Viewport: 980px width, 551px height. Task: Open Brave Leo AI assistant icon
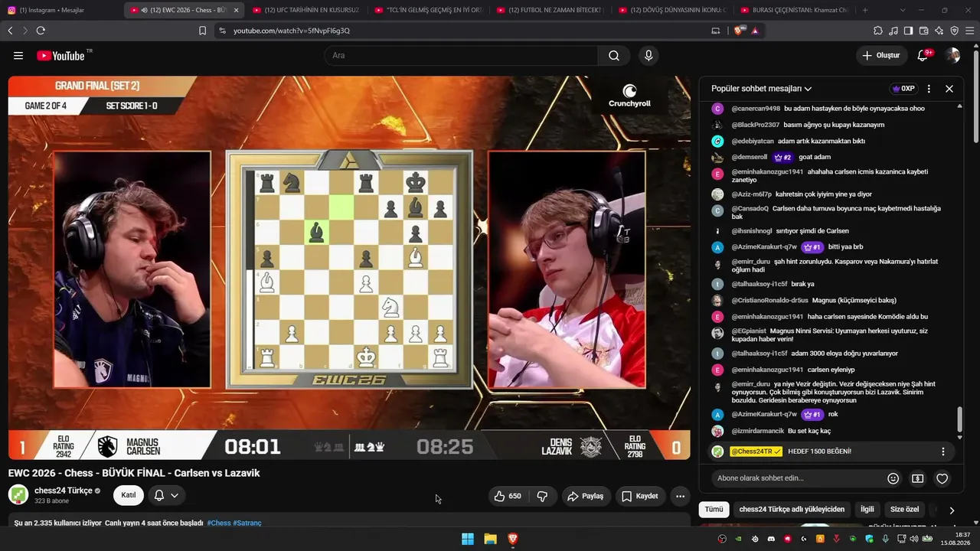click(x=939, y=31)
